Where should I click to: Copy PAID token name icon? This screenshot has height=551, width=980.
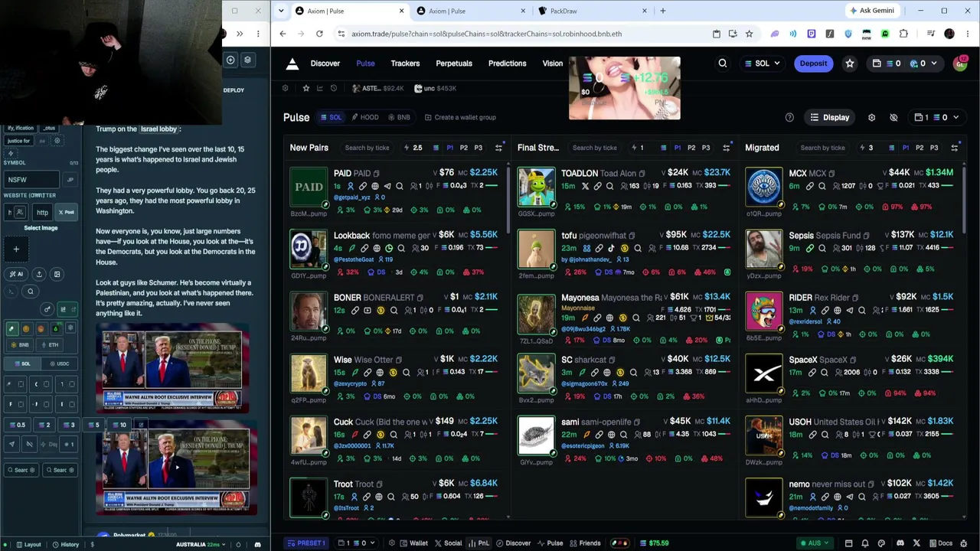(x=376, y=174)
